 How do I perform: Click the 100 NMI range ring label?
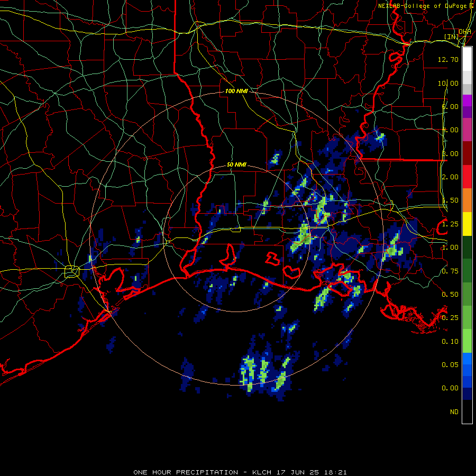tap(236, 91)
